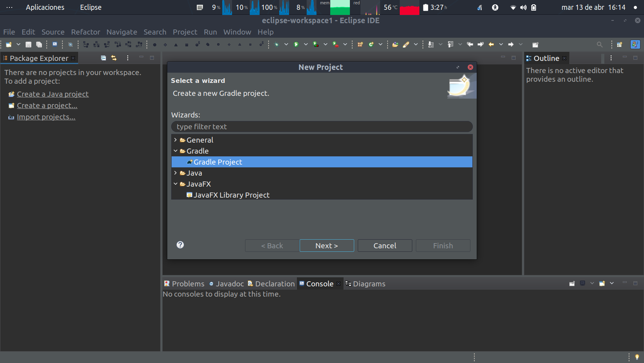The image size is (644, 363).
Task: Click the Debug bug icon
Action: (276, 44)
